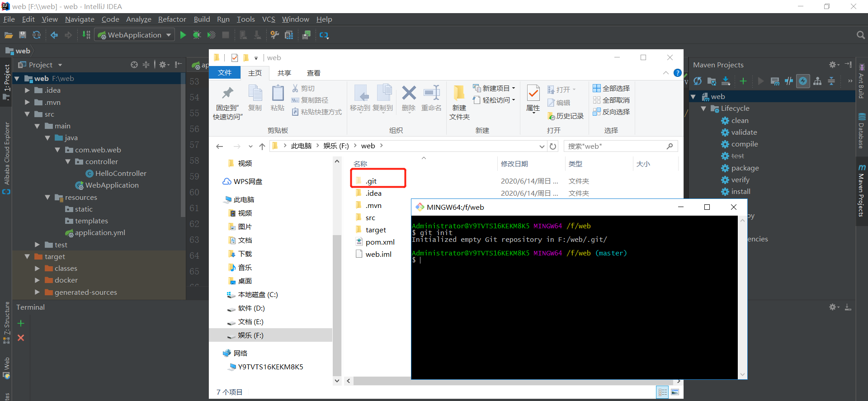Viewport: 868px width, 401px height.
Task: Open the Analyze menu
Action: [138, 19]
